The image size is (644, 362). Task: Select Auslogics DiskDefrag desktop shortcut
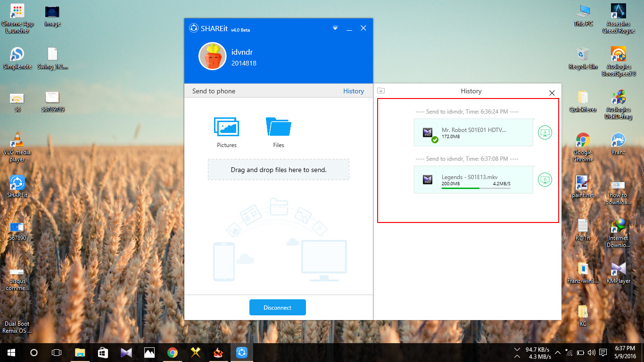pos(618,105)
